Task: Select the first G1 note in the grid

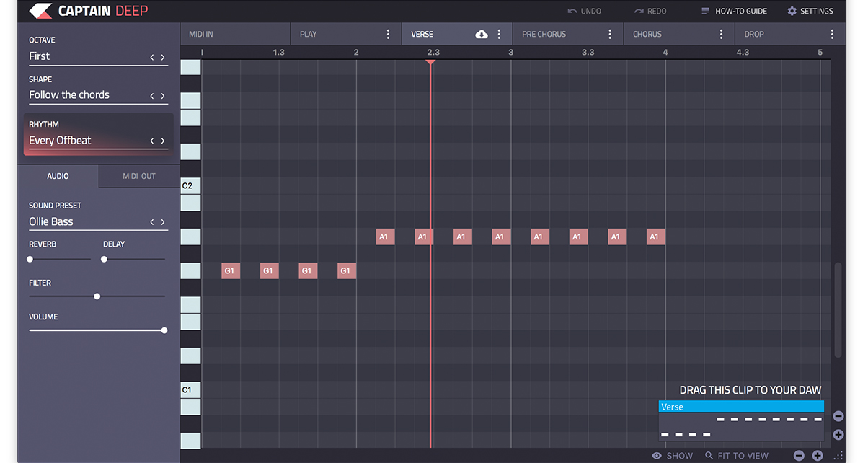Action: [x=230, y=270]
